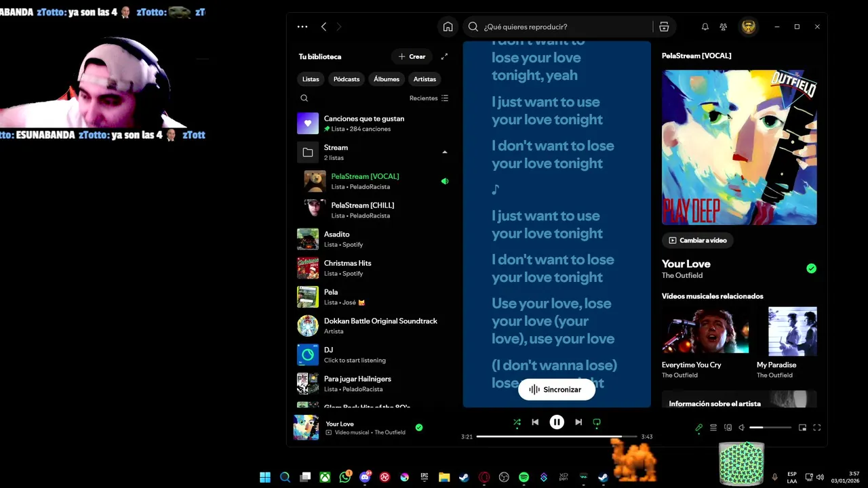Open the profile avatar menu
Image resolution: width=868 pixels, height=488 pixels.
click(749, 26)
